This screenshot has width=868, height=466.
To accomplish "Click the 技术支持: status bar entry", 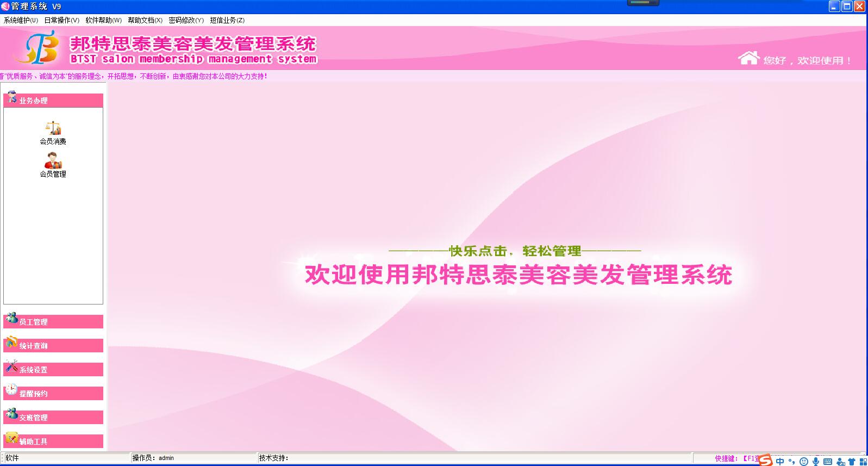I will tap(474, 458).
